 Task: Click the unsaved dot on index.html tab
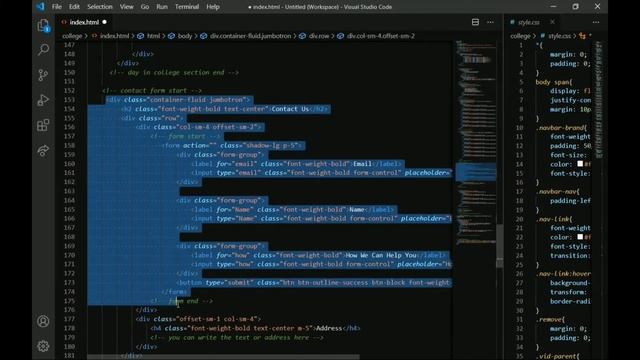tap(104, 22)
